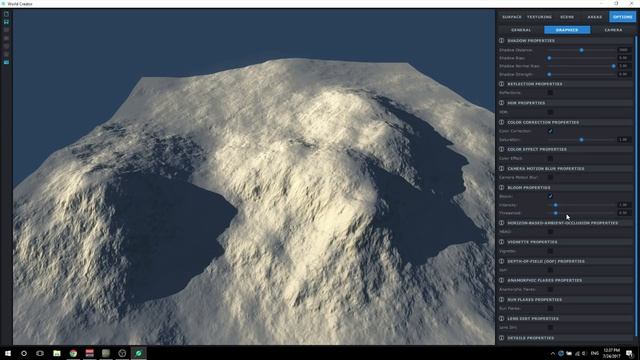This screenshot has height=360, width=640.
Task: Collapse Shadow Properties section icon
Action: 502,41
